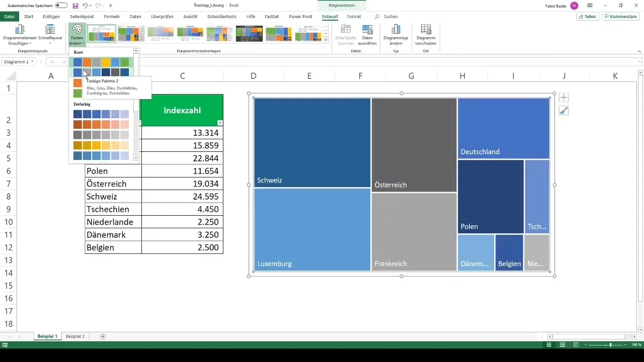Open the Indexzahl column filter dropdown
The height and width of the screenshot is (362, 644).
(220, 123)
